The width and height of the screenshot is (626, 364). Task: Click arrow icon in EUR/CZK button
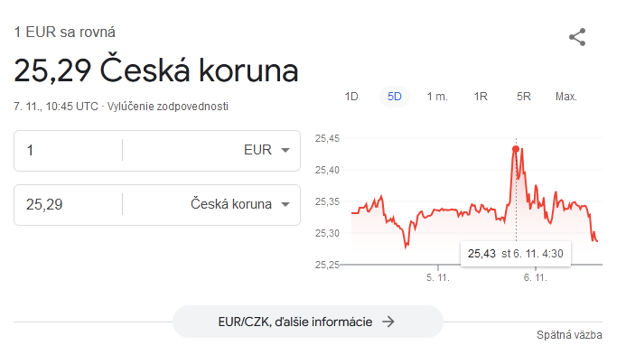point(388,322)
